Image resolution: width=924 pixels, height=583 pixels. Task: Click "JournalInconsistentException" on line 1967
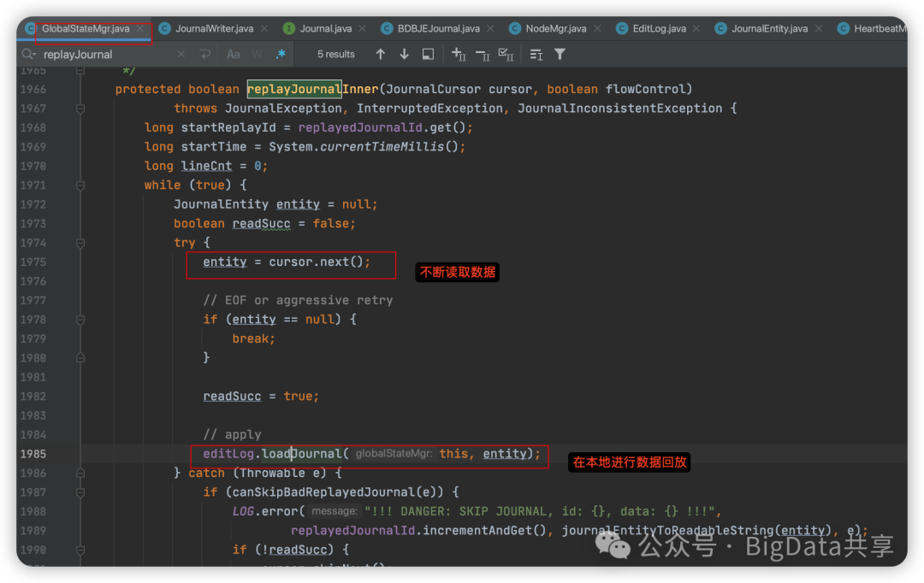[x=620, y=109]
